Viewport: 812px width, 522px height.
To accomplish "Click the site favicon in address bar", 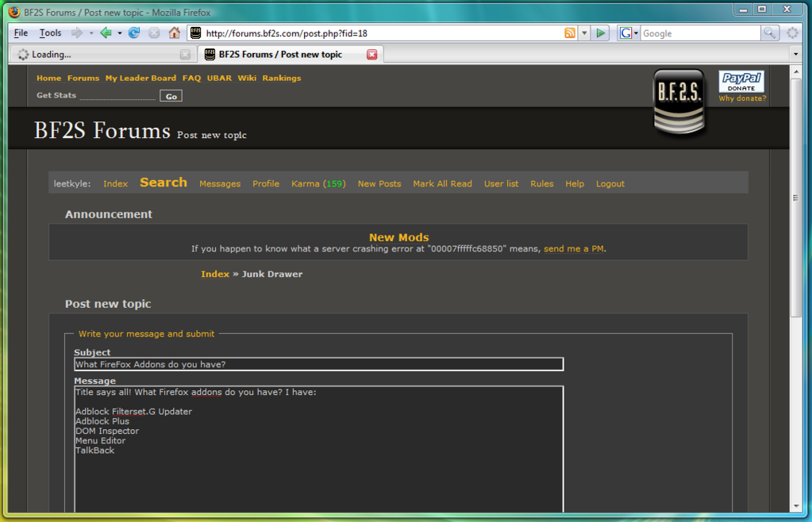I will (195, 33).
